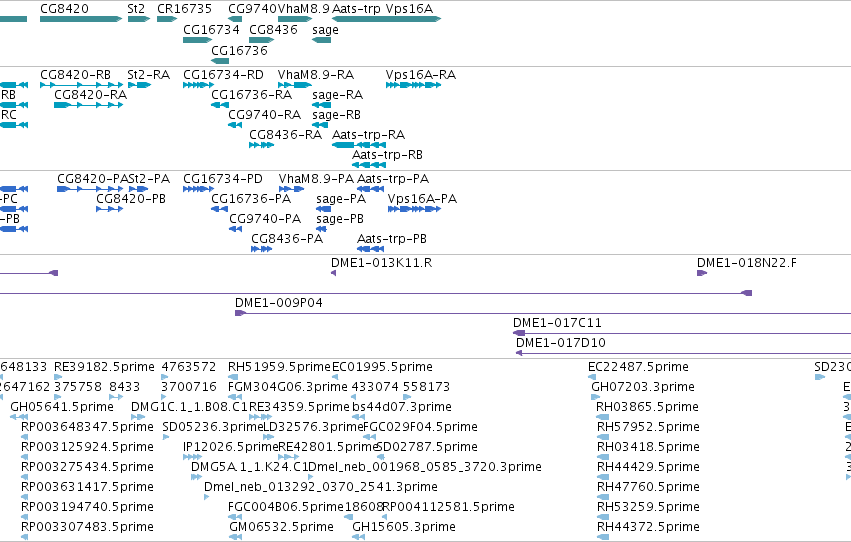The image size is (851, 542).
Task: Click EST RH03865.5prime
Action: click(x=602, y=417)
